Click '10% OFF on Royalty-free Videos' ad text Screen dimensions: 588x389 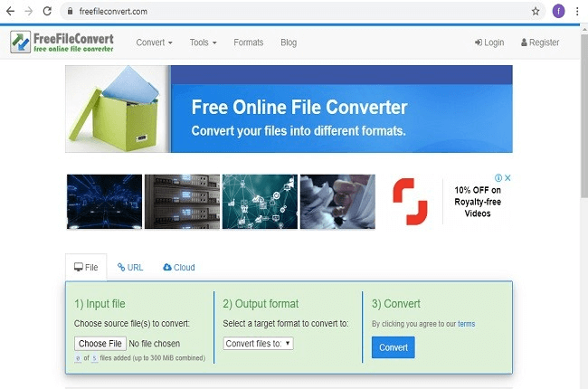click(478, 202)
